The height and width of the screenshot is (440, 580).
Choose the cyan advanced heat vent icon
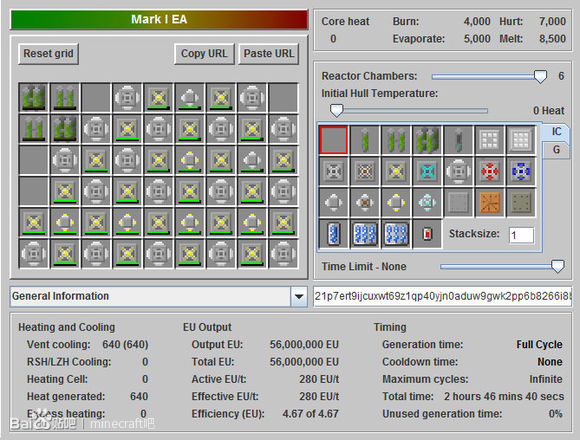(427, 171)
